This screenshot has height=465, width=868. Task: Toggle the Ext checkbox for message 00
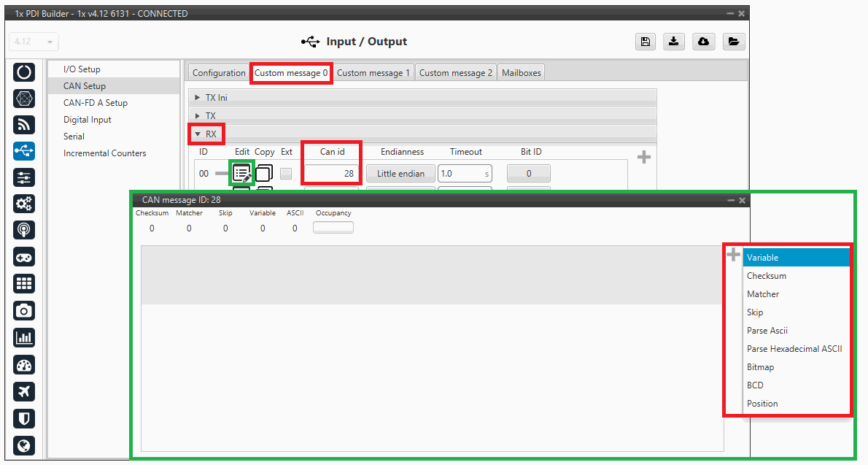(x=286, y=174)
